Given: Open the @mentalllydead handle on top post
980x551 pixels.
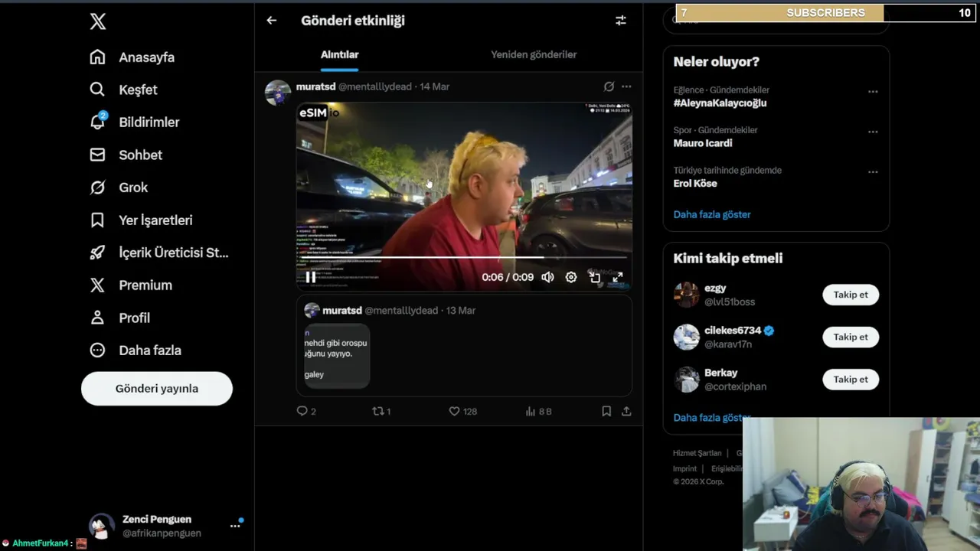Looking at the screenshot, I should coord(375,86).
